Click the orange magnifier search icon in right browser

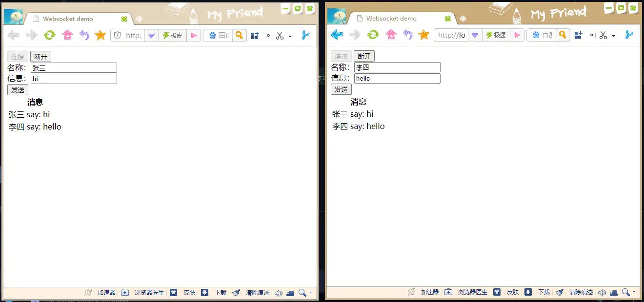click(563, 35)
